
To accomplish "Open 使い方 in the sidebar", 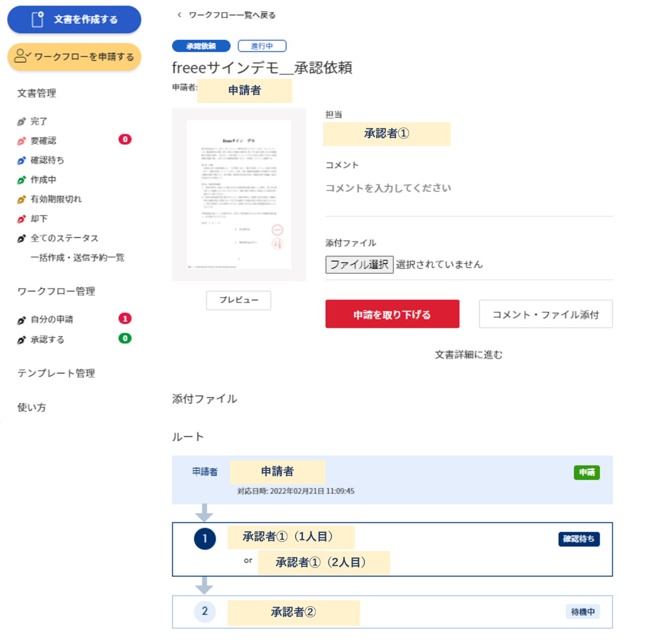I will pos(31,407).
